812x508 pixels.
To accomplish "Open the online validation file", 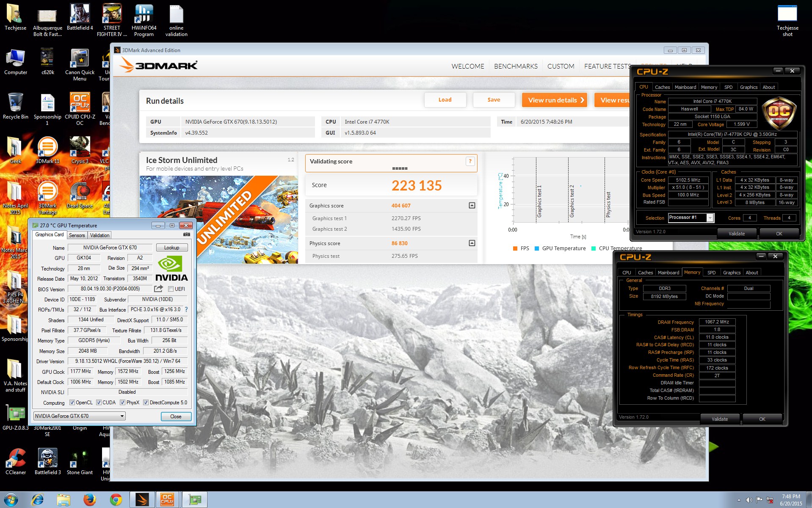I will 176,20.
